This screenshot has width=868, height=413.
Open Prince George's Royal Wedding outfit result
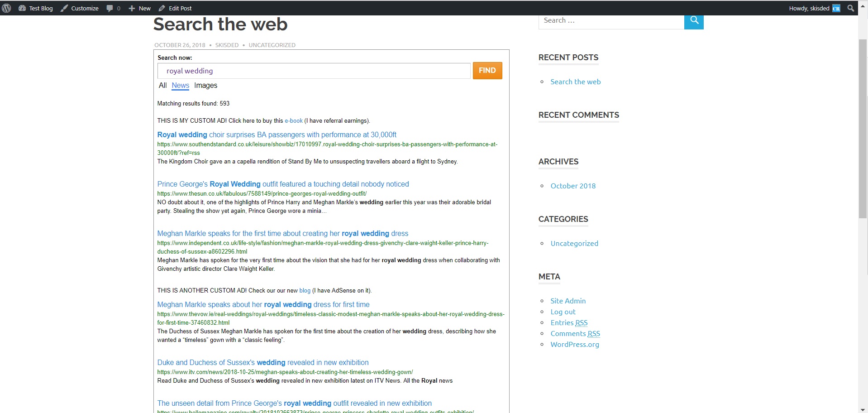(x=283, y=184)
